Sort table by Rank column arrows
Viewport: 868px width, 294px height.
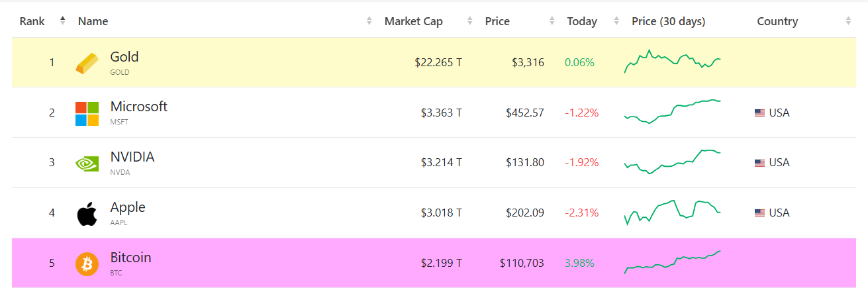(x=63, y=21)
